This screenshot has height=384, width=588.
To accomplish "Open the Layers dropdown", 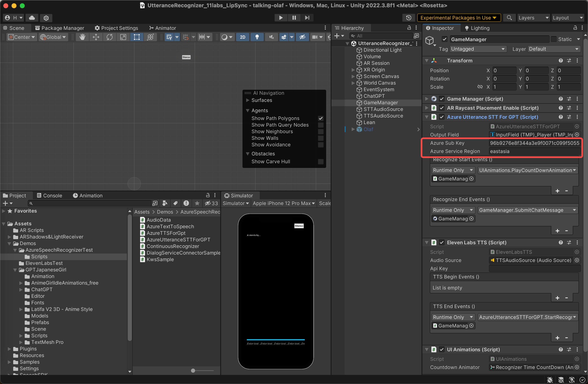I will pos(533,18).
